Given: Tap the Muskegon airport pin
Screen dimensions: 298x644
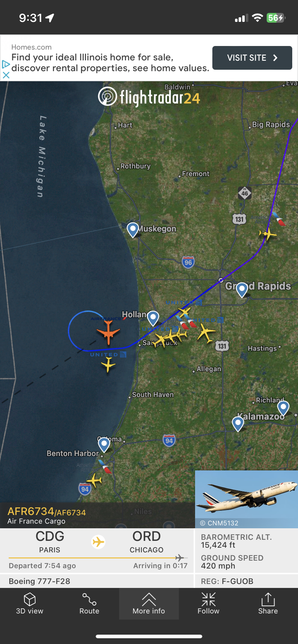Looking at the screenshot, I should point(133,230).
